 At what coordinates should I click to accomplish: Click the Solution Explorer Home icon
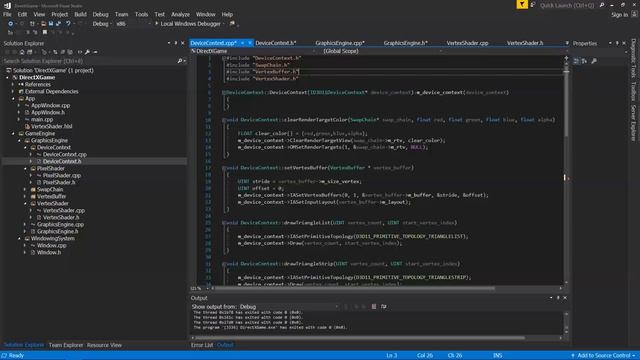click(22, 52)
